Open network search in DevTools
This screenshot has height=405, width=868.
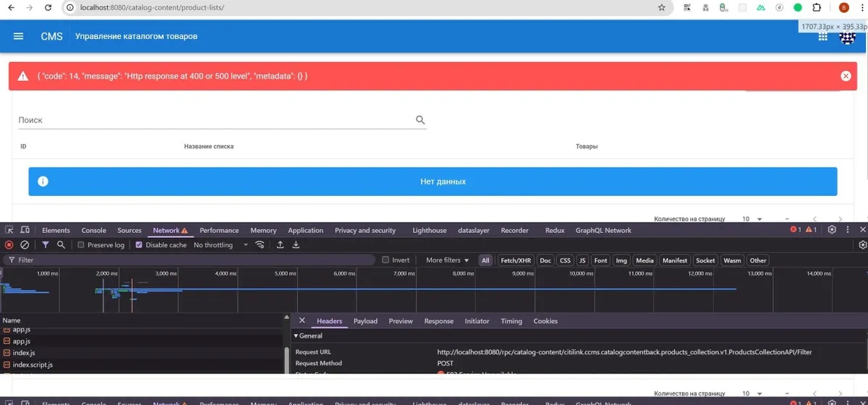(61, 245)
